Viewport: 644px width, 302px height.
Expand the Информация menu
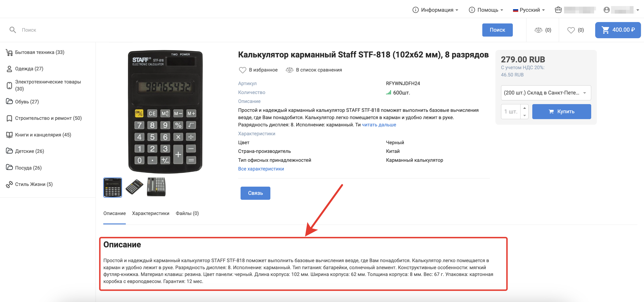(x=435, y=10)
